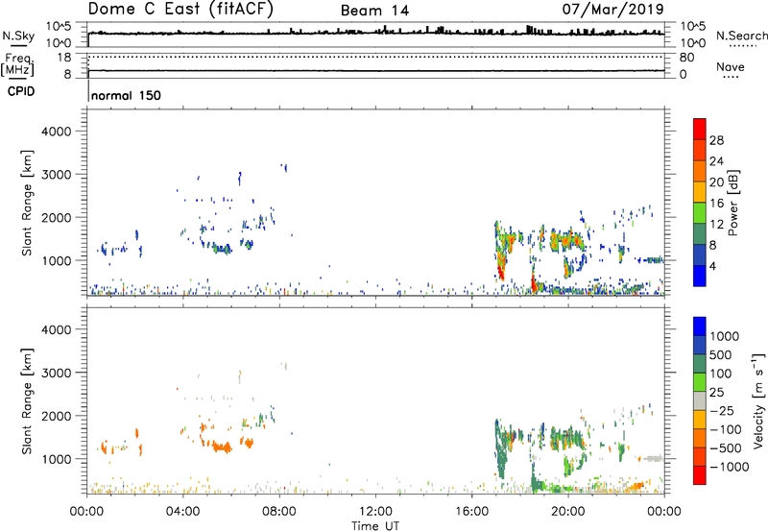This screenshot has width=768, height=532.
Task: Click the "16" label on power colorbar
Action: (x=716, y=204)
